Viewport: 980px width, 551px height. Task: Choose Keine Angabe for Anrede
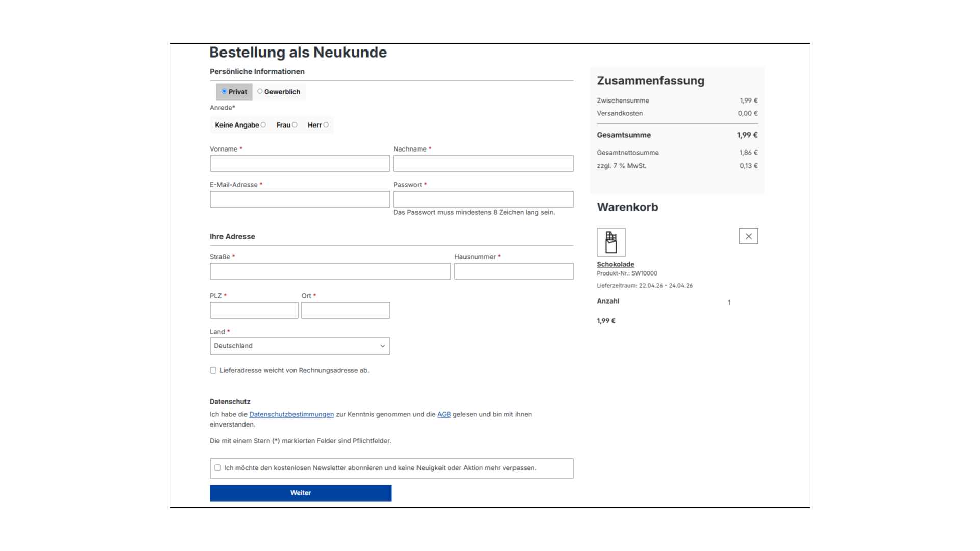point(264,124)
